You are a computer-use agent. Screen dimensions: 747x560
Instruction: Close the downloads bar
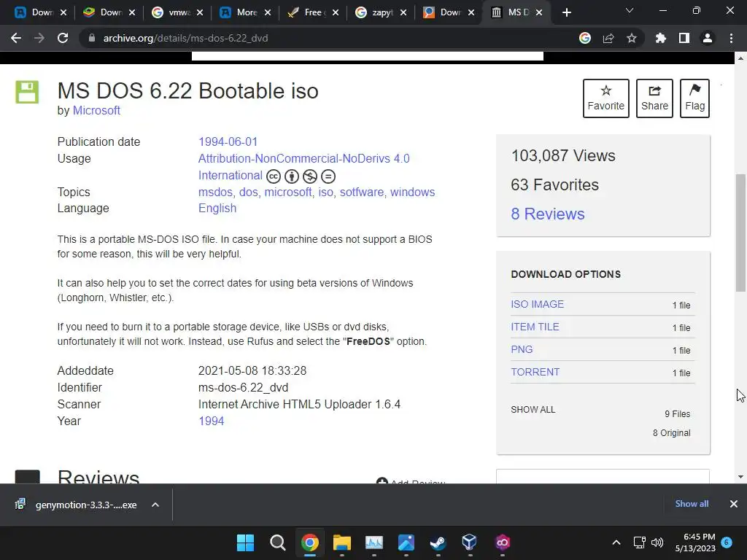734,504
